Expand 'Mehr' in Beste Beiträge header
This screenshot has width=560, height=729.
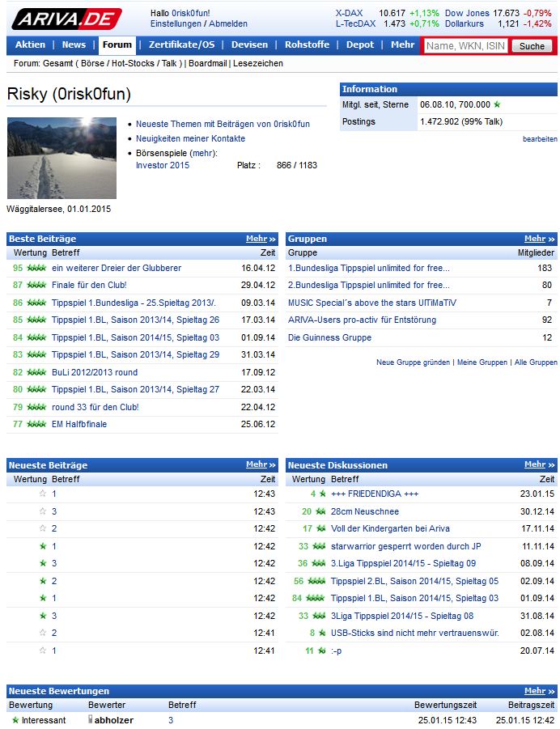(x=261, y=239)
